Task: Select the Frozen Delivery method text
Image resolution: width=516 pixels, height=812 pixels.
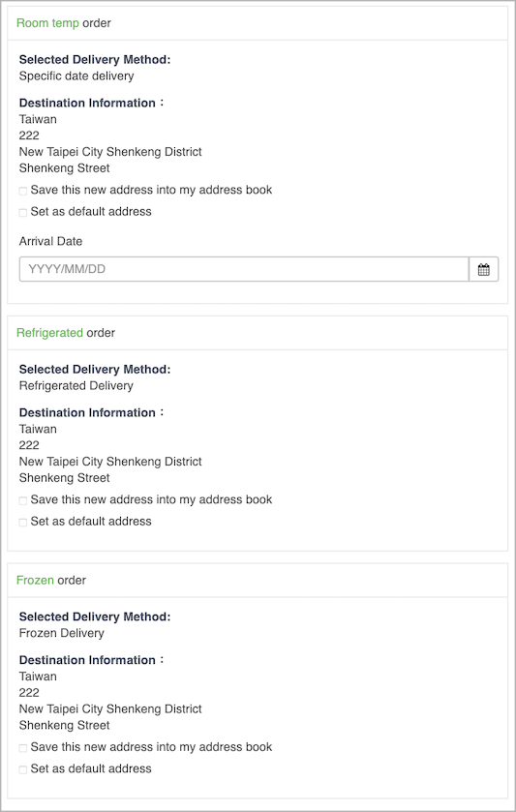Action: 62,633
